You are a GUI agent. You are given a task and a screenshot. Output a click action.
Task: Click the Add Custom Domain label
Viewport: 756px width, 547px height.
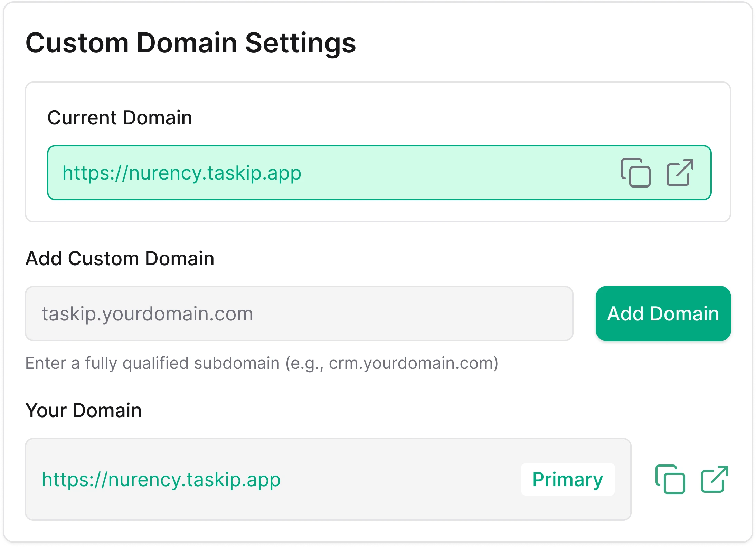(x=120, y=258)
